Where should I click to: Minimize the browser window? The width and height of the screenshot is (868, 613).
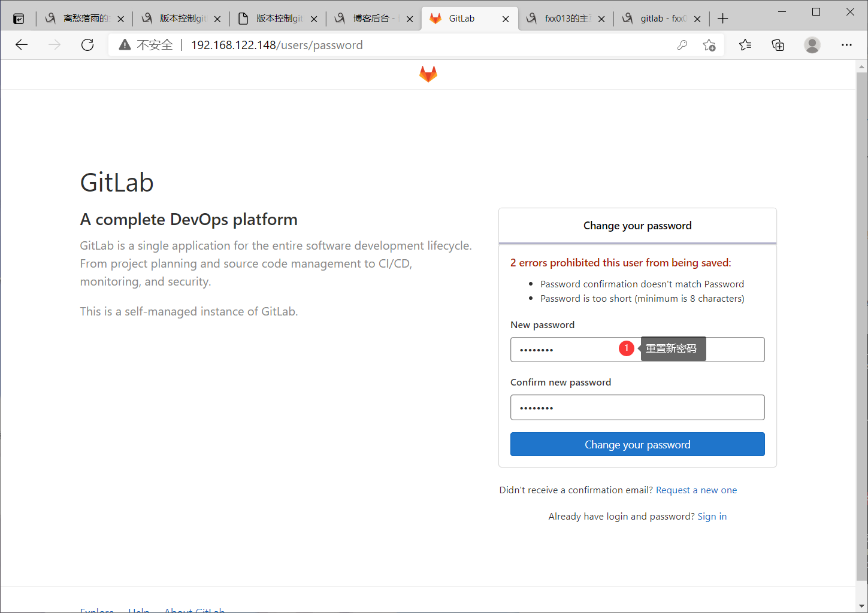(782, 11)
